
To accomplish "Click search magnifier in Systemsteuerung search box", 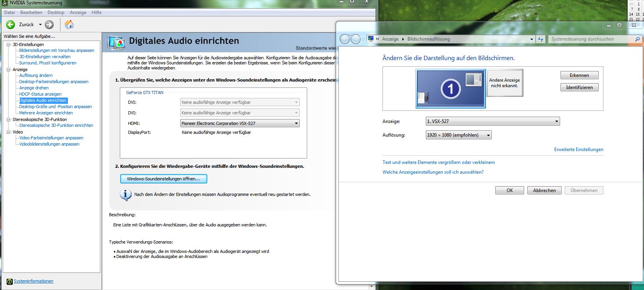I will pos(637,39).
